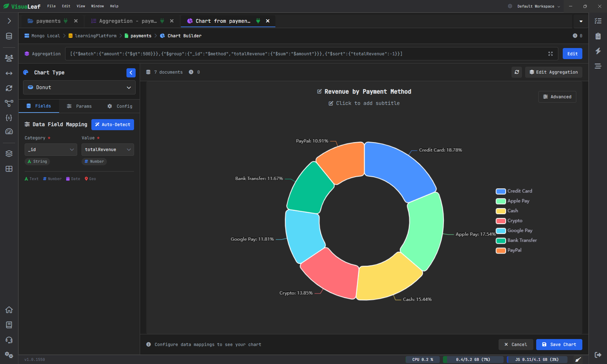
Task: Select the users management sidebar icon
Action: click(9, 58)
